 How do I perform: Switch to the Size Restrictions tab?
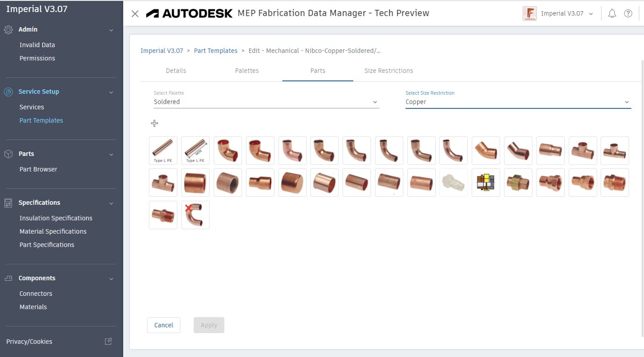tap(389, 71)
